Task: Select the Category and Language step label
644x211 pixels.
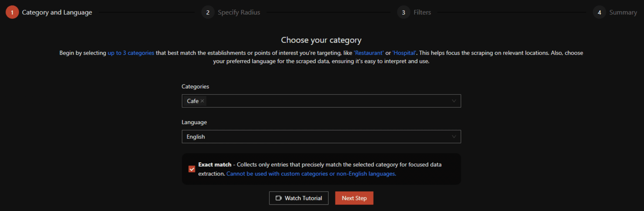Action: [x=57, y=12]
